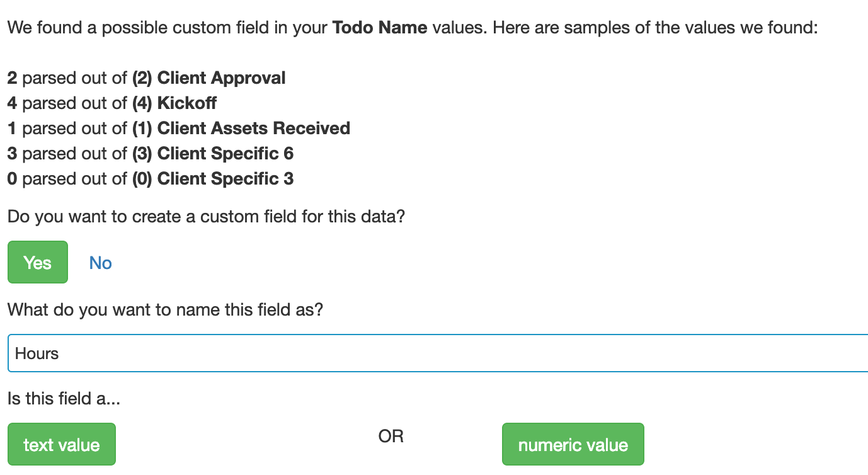Click the (4) Kickoff sample value
This screenshot has width=868, height=475.
174,103
